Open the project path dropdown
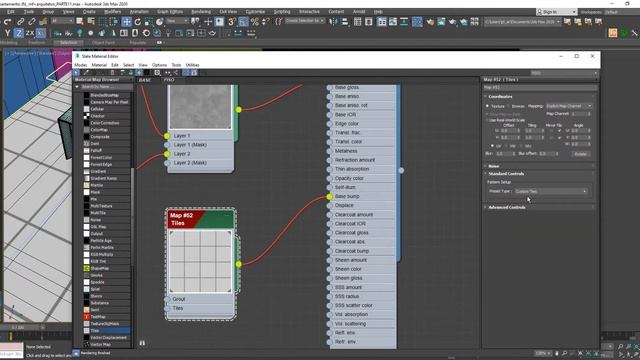The height and width of the screenshot is (360, 640). coord(522,22)
